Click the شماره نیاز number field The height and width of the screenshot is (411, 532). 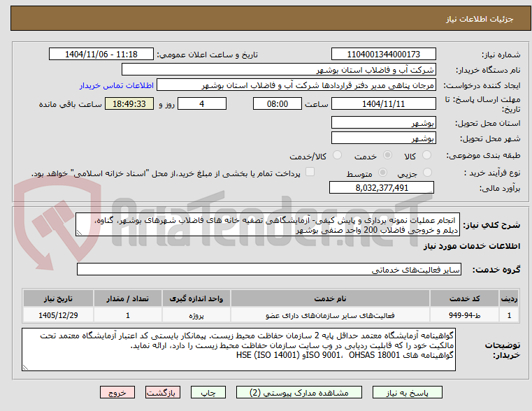[383, 55]
